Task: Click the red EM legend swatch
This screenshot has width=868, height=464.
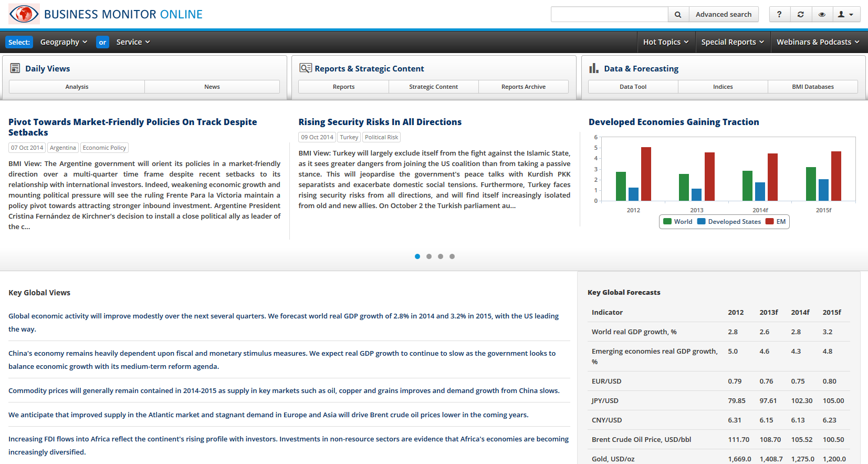Action: point(770,222)
